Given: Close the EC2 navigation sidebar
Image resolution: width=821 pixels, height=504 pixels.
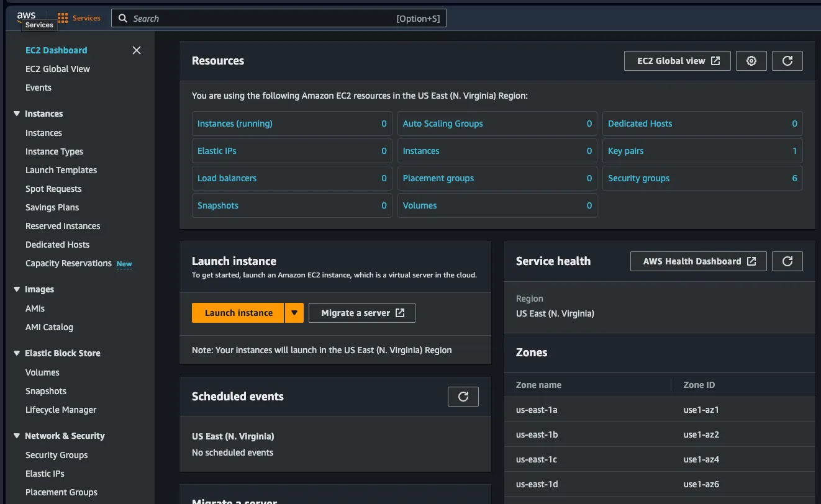Looking at the screenshot, I should 137,50.
